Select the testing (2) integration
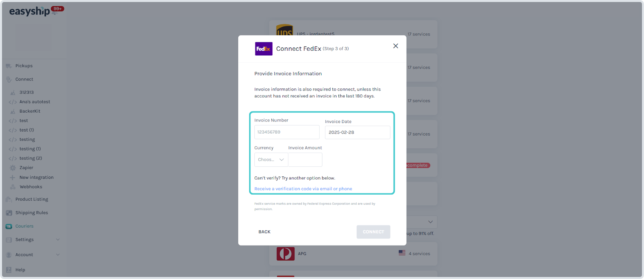644x279 pixels. tap(31, 158)
